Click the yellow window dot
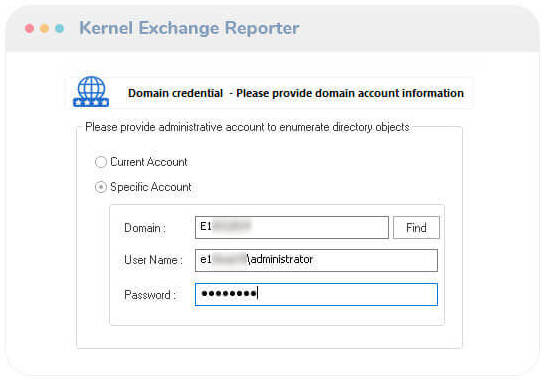Image resolution: width=545 pixels, height=380 pixels. (x=44, y=28)
